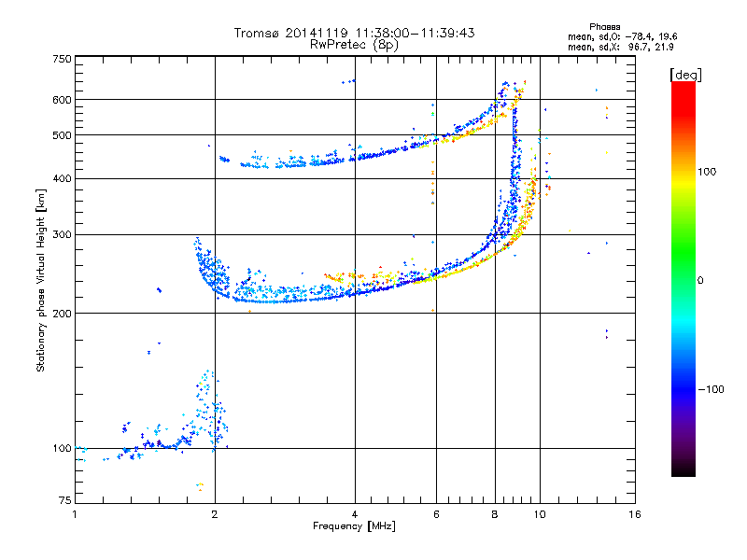The height and width of the screenshot is (560, 747).
Task: Click 'mean, sd,O: -78.4, 19.6' text
Action: click(x=622, y=36)
